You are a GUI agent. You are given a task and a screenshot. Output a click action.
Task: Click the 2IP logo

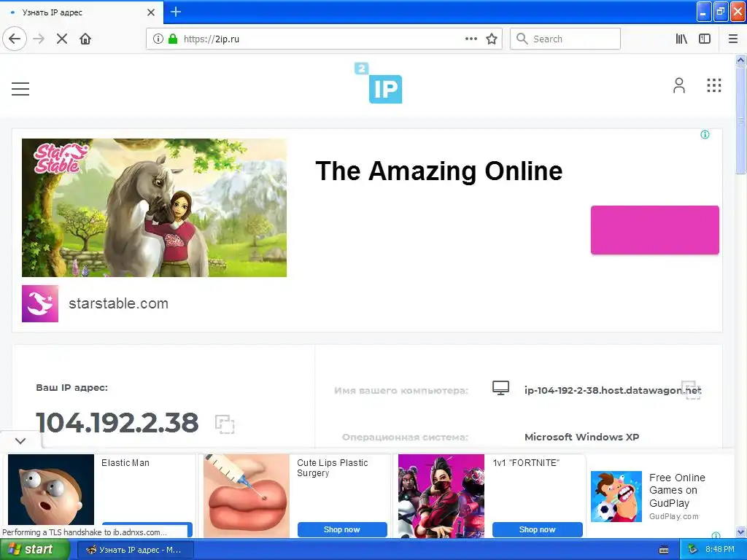(x=379, y=83)
